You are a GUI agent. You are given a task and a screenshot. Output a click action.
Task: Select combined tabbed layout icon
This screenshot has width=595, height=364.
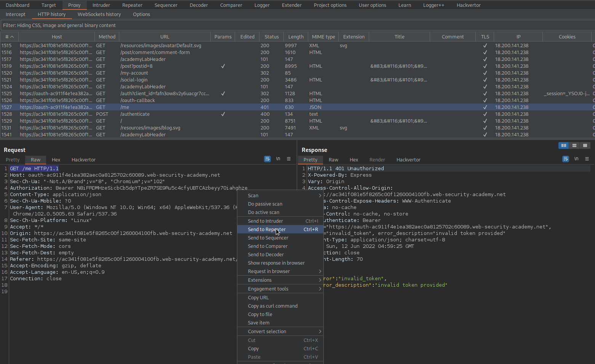pos(585,145)
